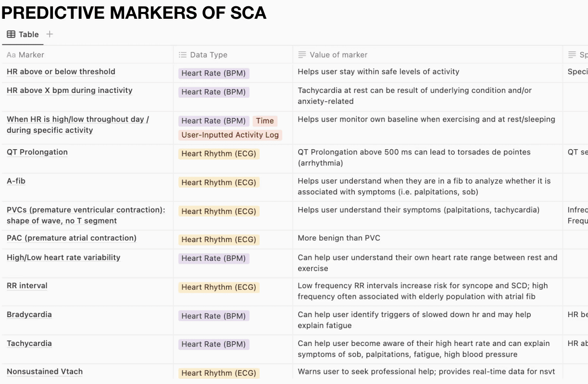This screenshot has width=588, height=384.
Task: Select the Table view tab
Action: 23,34
